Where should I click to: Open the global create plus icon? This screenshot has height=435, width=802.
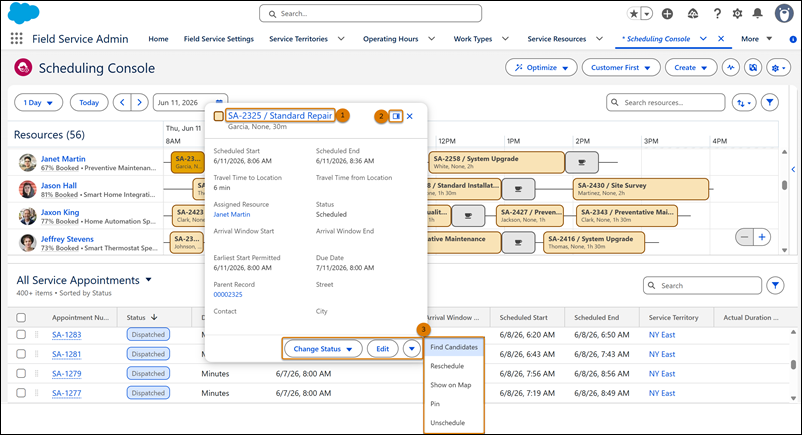(x=667, y=14)
